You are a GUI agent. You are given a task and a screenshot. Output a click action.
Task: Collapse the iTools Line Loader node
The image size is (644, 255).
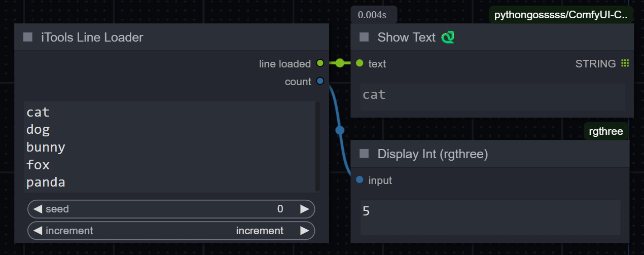[28, 37]
